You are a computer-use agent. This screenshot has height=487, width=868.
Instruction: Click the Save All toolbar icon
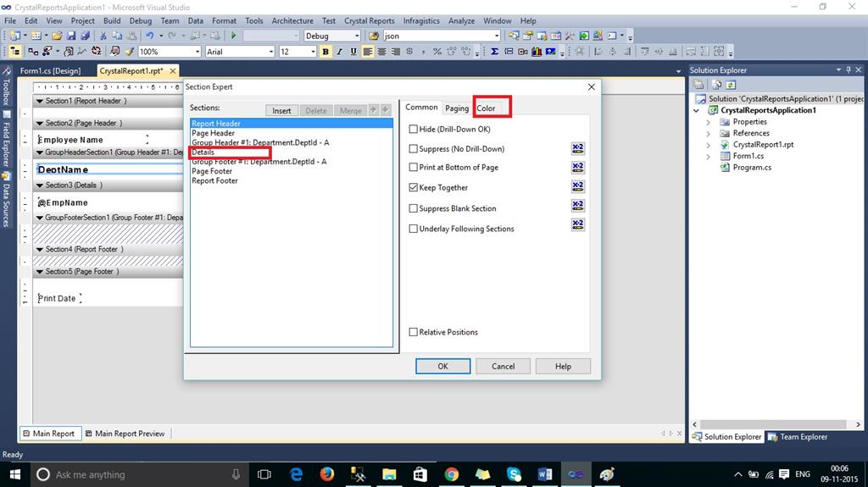tap(86, 36)
